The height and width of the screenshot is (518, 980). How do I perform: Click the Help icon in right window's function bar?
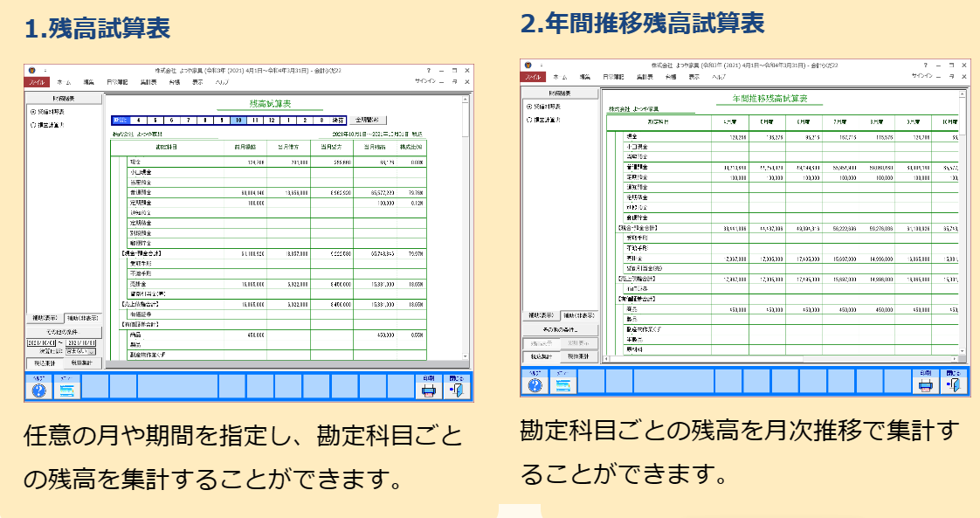[535, 383]
